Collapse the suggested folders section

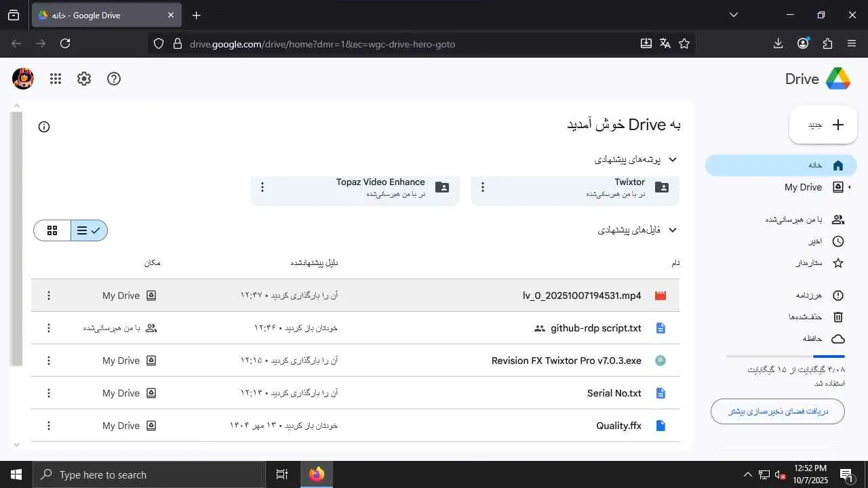click(x=673, y=160)
